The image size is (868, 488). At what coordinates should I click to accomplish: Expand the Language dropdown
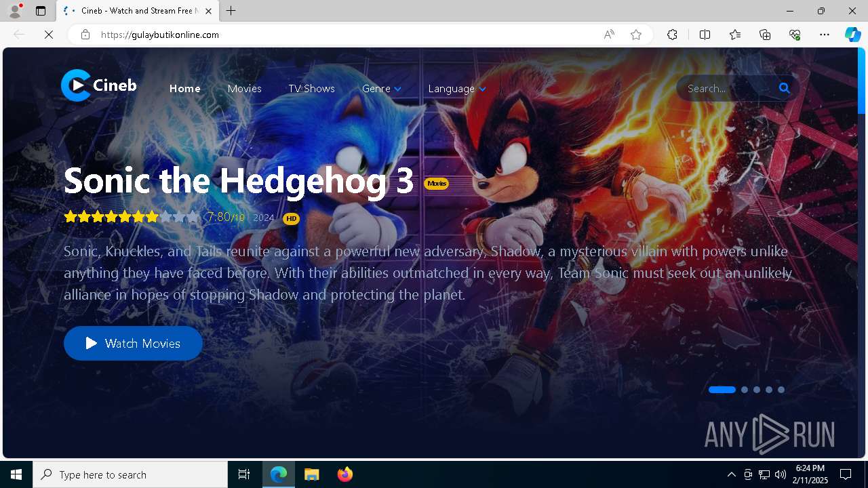pyautogui.click(x=457, y=89)
